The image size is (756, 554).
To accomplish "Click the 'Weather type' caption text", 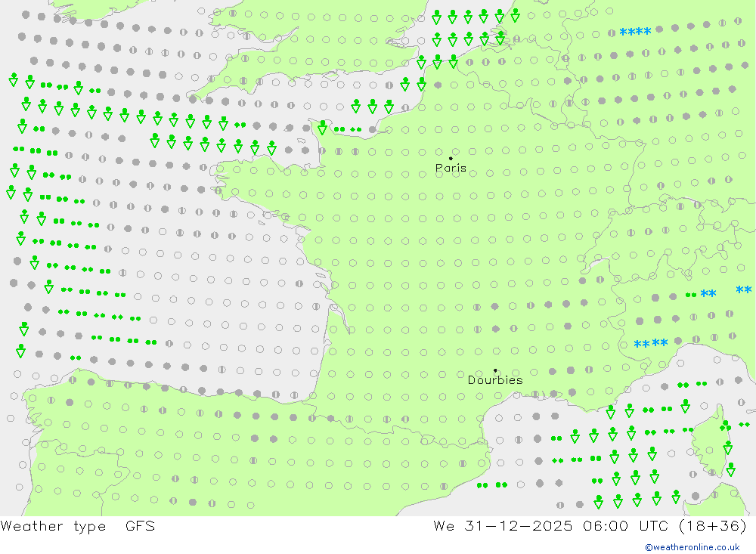I will point(53,526).
